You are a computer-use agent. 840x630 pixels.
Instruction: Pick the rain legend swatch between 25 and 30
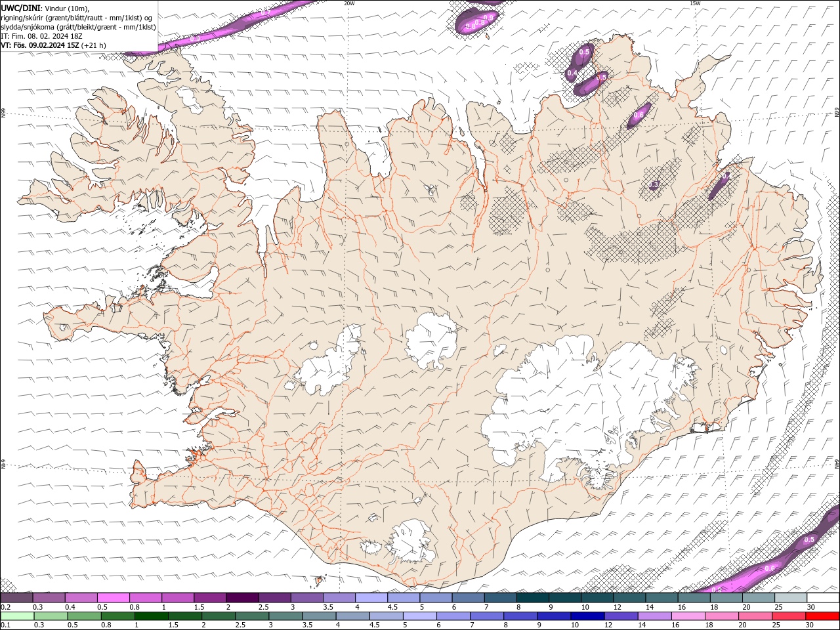point(789,616)
